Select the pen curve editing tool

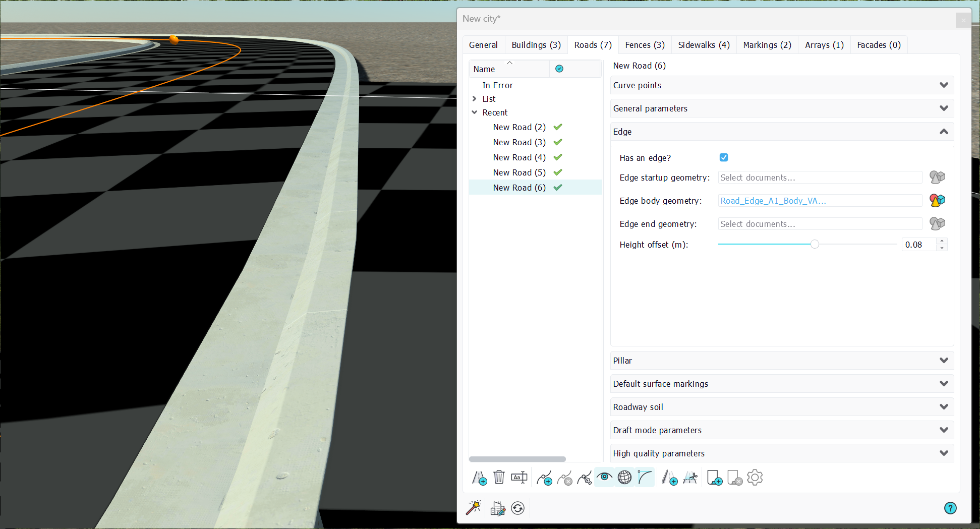click(585, 477)
